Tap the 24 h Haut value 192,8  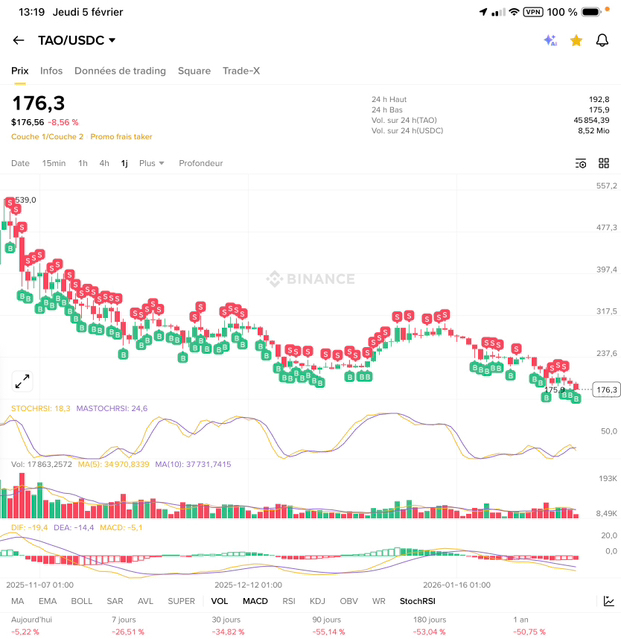tap(599, 99)
